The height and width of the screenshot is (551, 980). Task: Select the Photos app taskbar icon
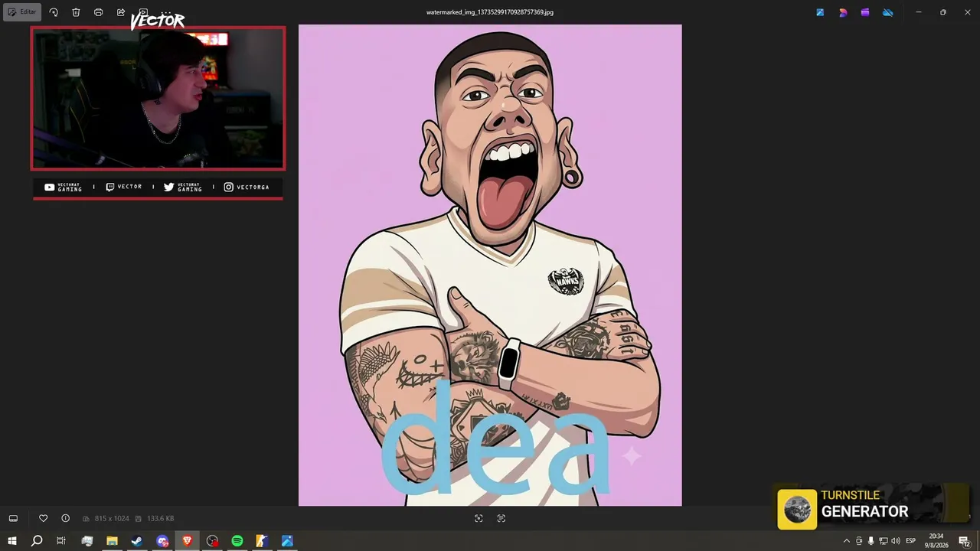pos(287,541)
